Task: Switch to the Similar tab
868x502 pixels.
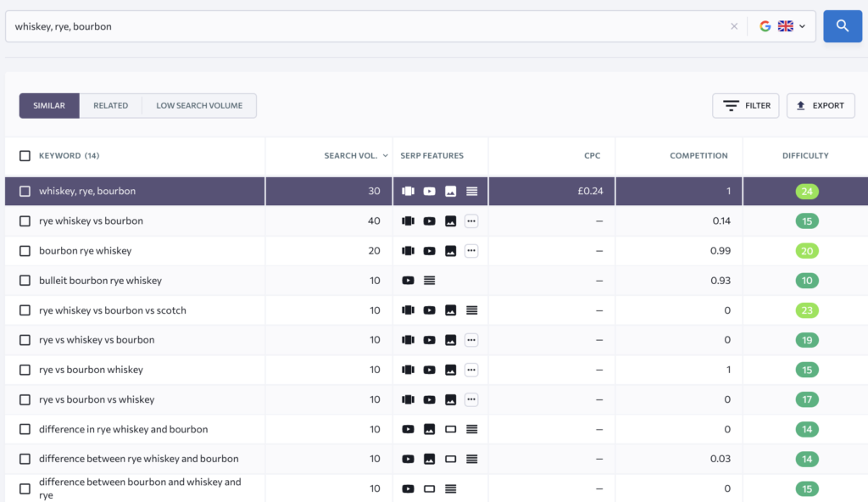Action: (49, 105)
